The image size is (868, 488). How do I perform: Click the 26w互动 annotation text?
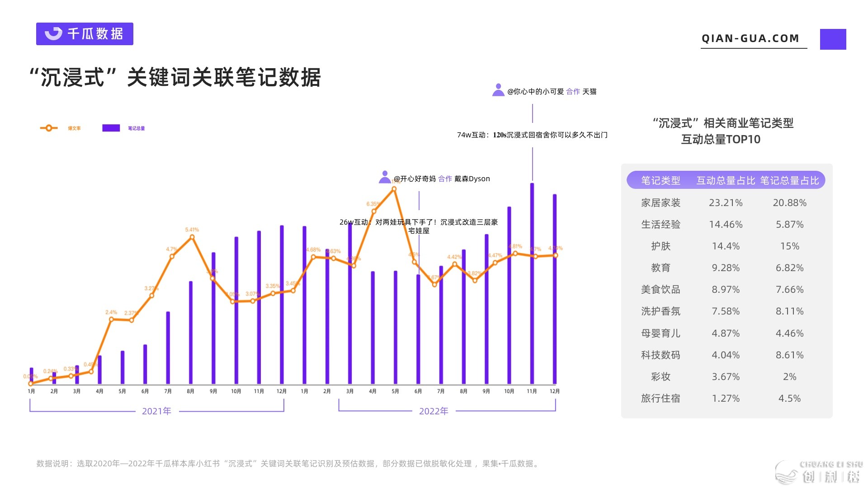[x=419, y=226]
